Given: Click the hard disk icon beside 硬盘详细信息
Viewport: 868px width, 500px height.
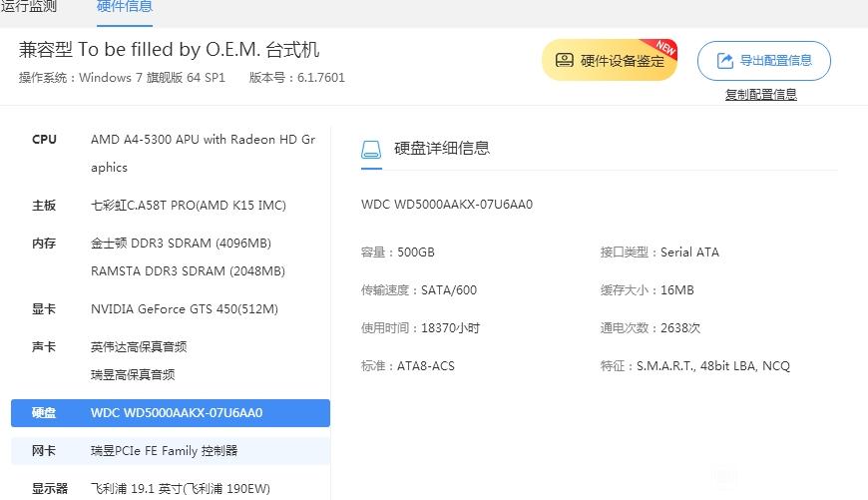Looking at the screenshot, I should coord(371,149).
